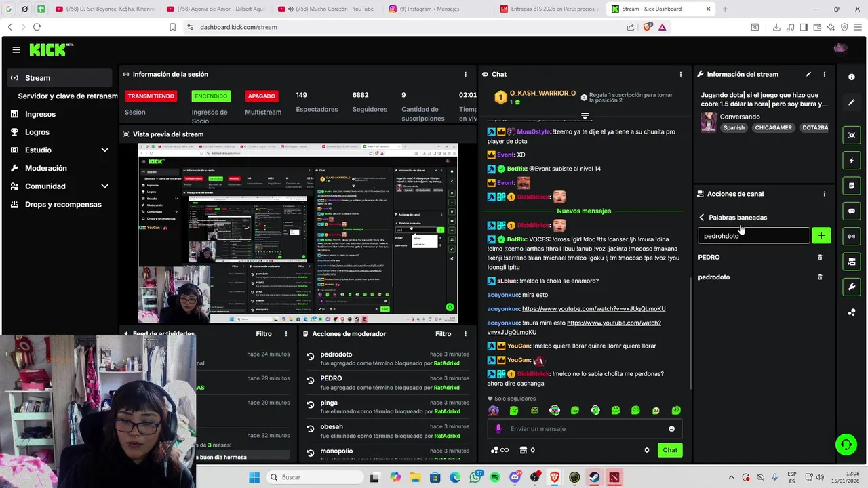Jump to Nuevos mensajes in chat

pos(584,211)
